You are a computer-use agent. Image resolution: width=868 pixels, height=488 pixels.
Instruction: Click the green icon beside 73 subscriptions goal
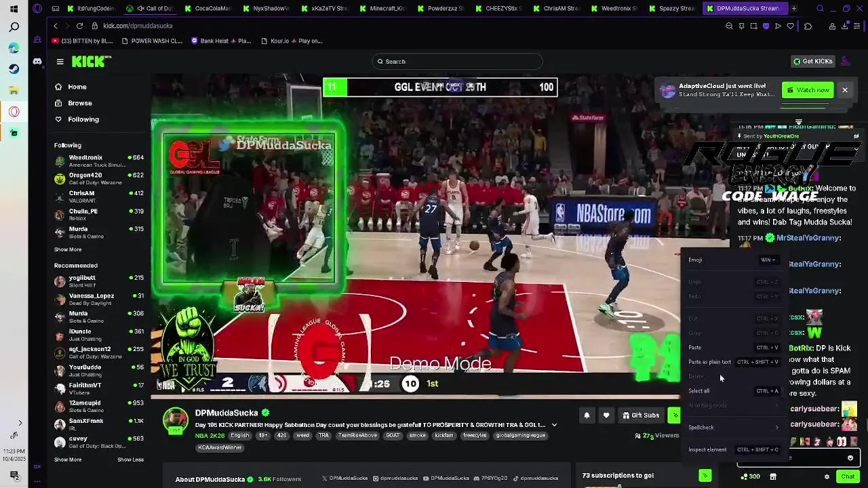705,476
